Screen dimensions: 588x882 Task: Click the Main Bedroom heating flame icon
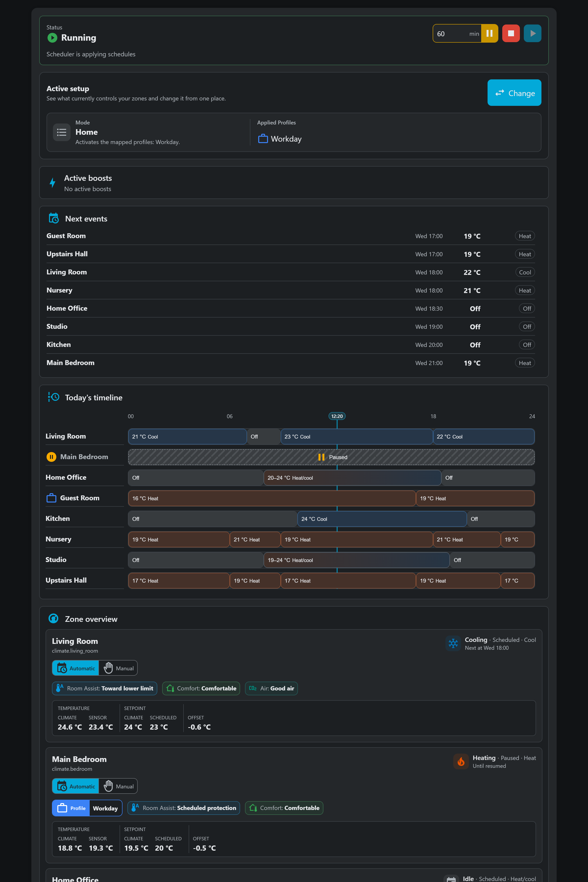(461, 762)
